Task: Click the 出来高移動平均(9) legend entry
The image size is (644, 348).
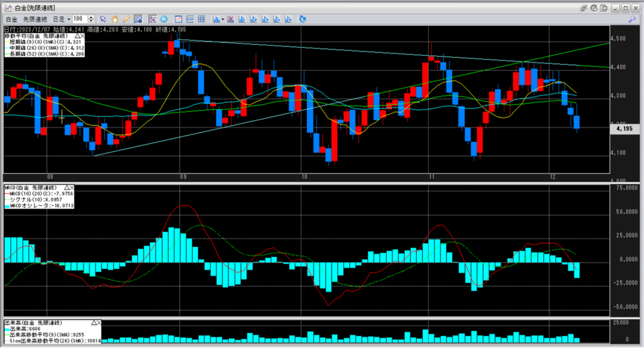Action: pyautogui.click(x=45, y=335)
